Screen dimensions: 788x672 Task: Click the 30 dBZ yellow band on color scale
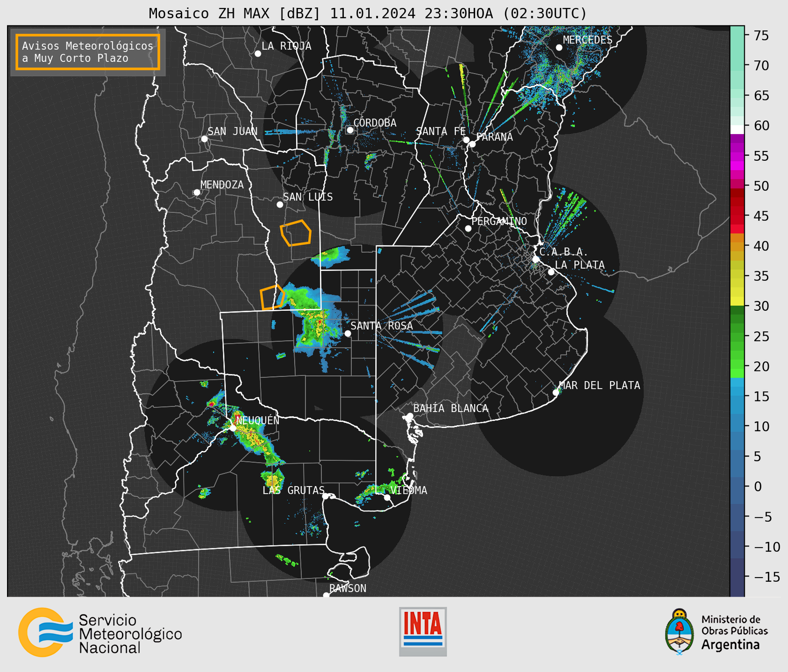(737, 302)
